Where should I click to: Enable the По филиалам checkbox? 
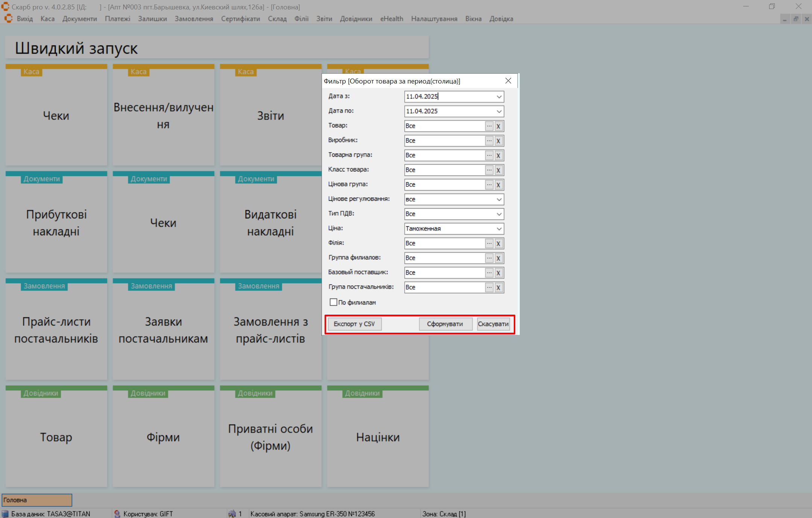tap(333, 302)
